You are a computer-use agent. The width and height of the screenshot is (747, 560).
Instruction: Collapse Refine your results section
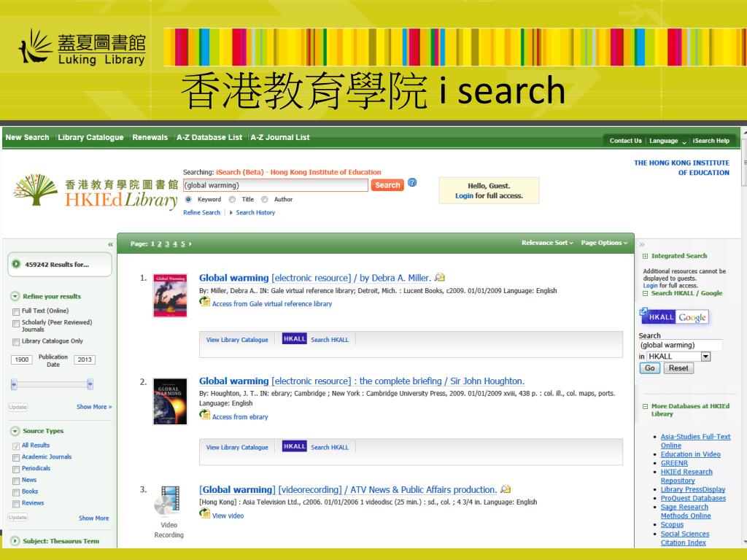15,296
